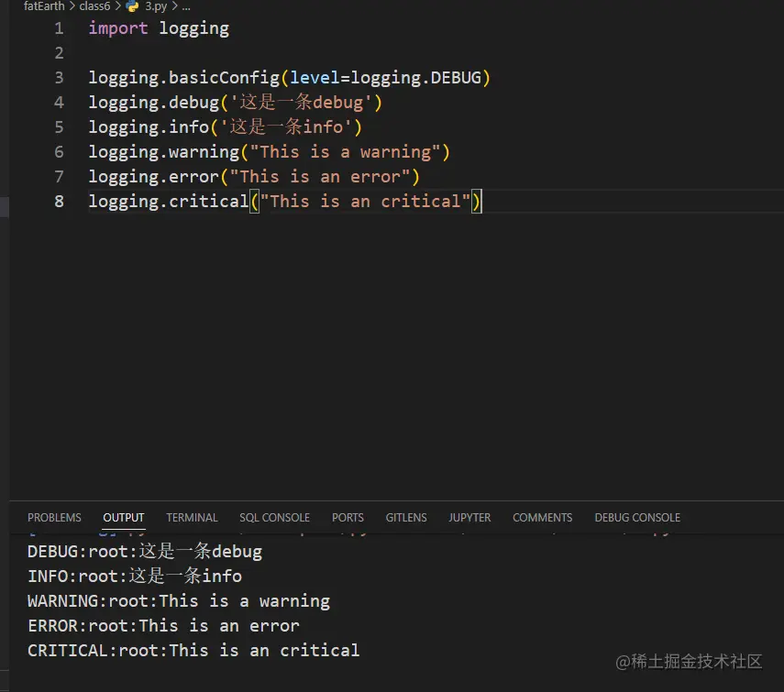
Task: Switch to the PORTS tab
Action: pos(348,518)
